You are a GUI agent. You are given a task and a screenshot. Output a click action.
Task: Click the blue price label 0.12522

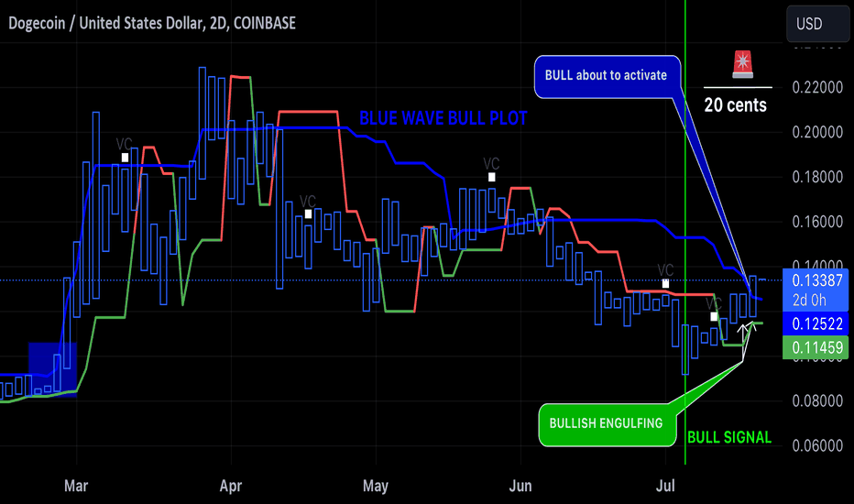[x=816, y=324]
